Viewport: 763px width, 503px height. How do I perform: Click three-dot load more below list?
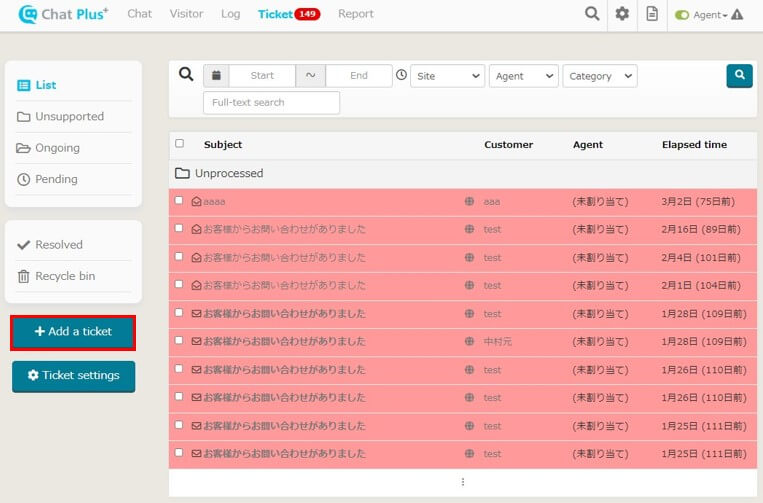tap(463, 482)
